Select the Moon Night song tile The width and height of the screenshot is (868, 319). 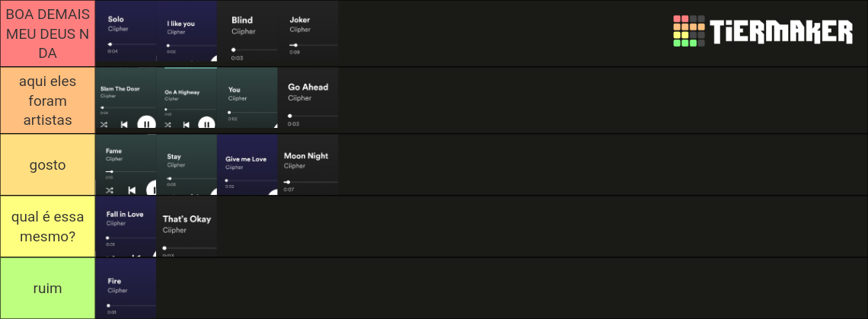point(308,164)
